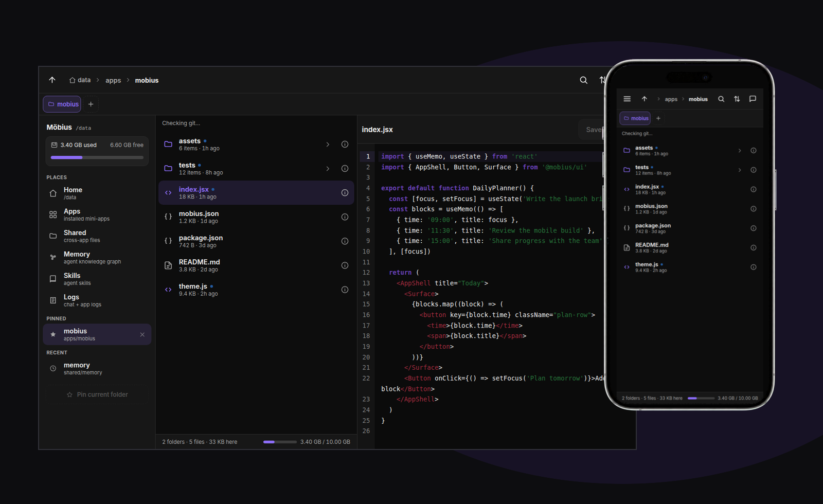Open README.md file on phone
The height and width of the screenshot is (504, 823).
pyautogui.click(x=690, y=248)
